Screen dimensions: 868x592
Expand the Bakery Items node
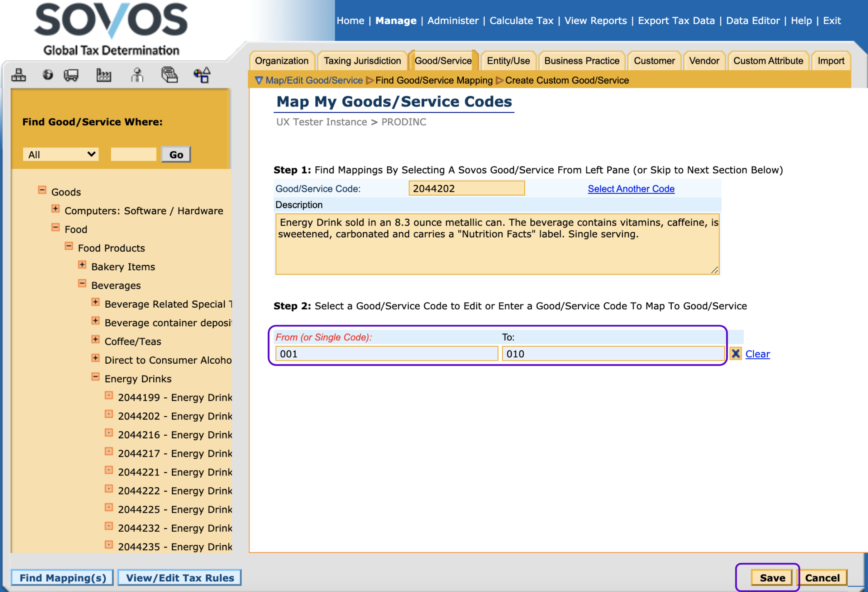coord(82,265)
